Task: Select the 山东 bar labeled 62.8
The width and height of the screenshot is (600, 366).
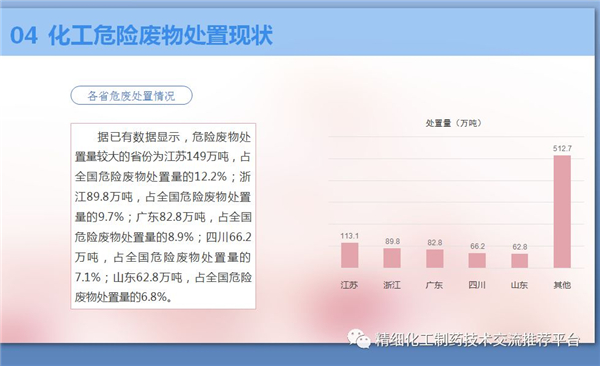Action: (520, 261)
